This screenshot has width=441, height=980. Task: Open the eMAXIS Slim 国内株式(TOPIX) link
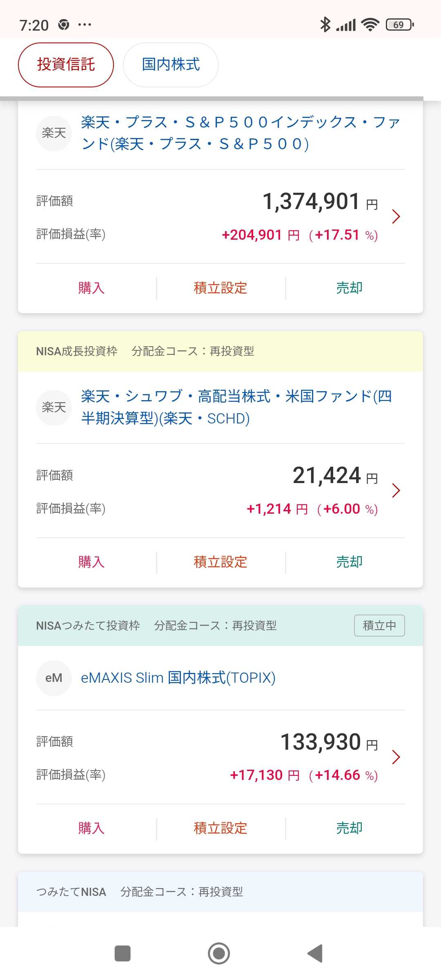[x=178, y=678]
